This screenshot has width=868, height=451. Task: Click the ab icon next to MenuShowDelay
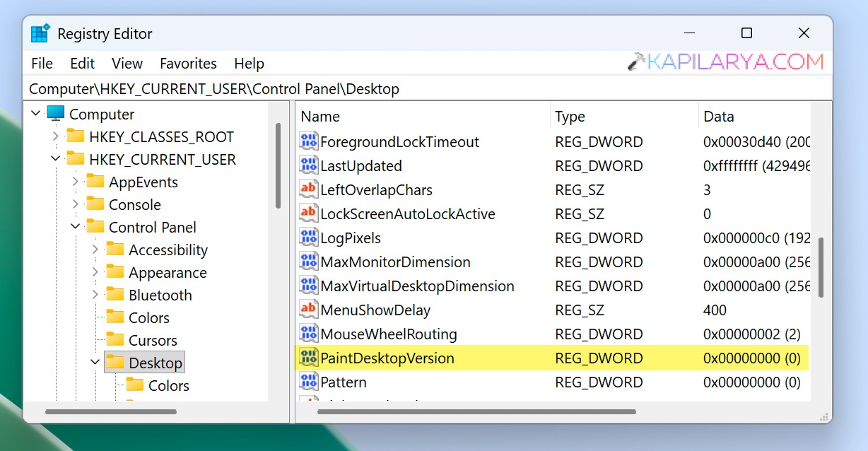point(307,310)
